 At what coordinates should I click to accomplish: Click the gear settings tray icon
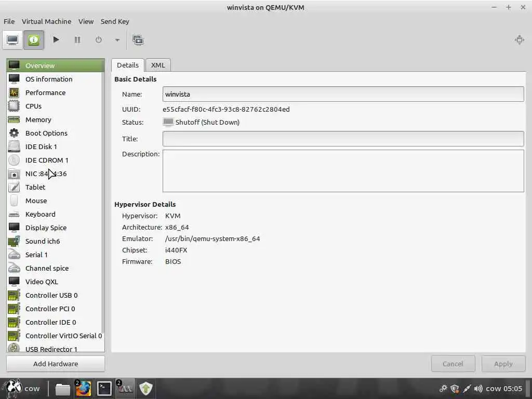click(443, 389)
